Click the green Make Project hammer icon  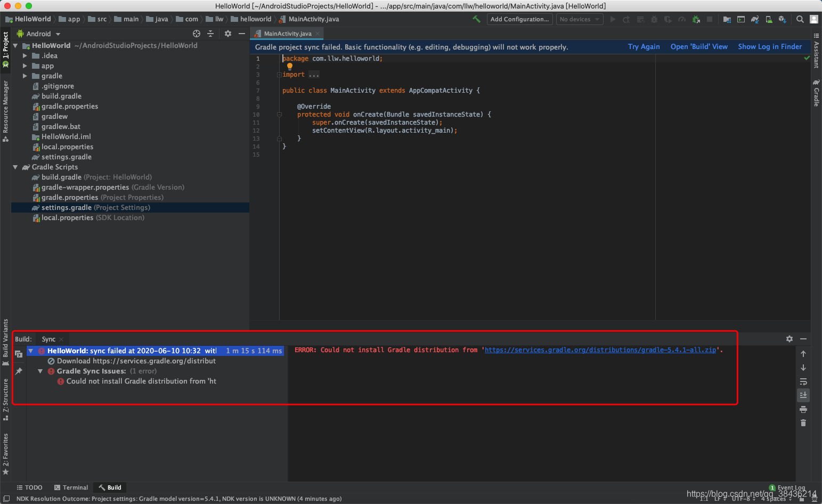[476, 19]
